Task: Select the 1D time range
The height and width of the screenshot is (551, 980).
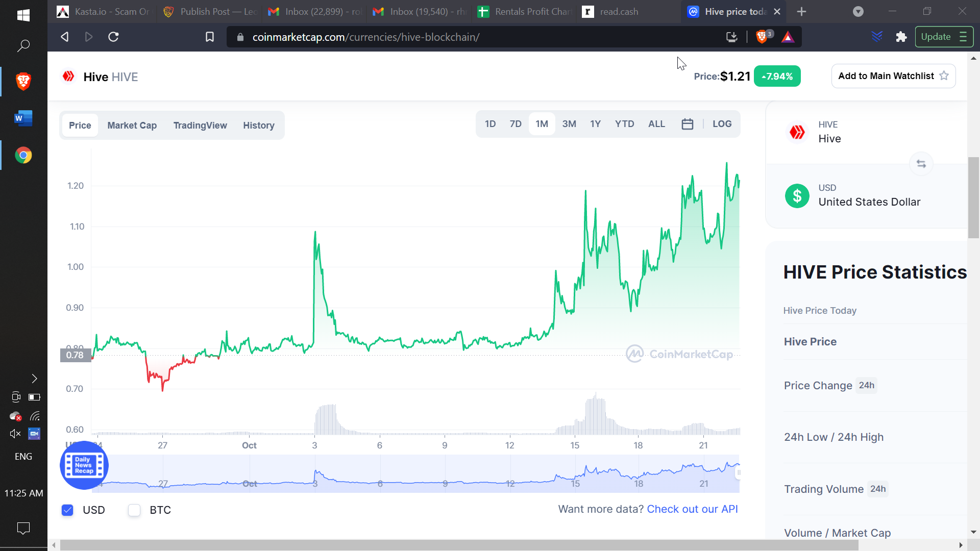Action: tap(491, 124)
